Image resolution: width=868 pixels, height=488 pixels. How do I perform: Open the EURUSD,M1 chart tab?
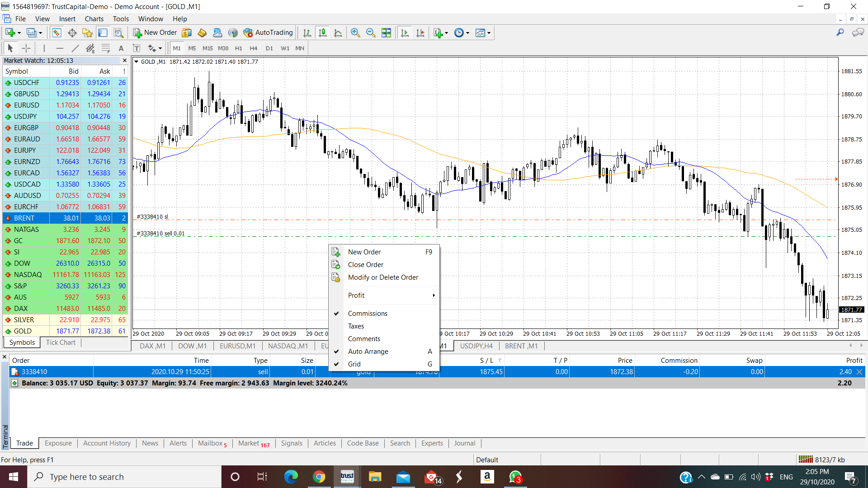(x=237, y=346)
